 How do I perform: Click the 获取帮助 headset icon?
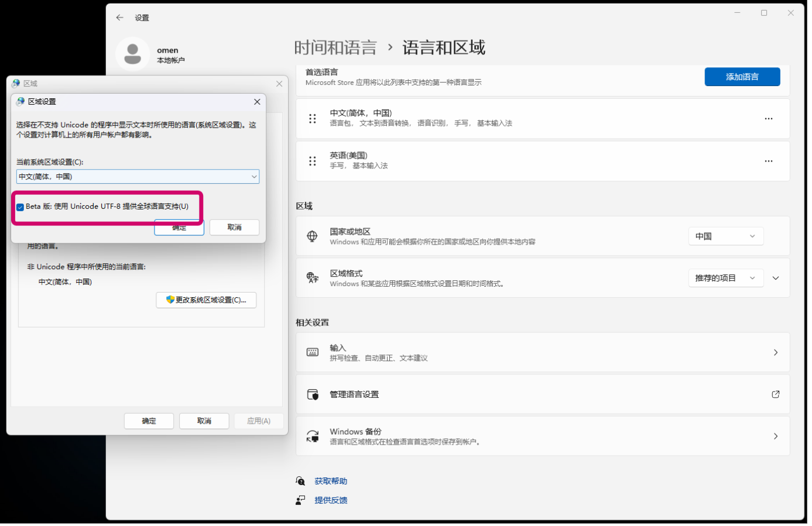[x=300, y=480]
